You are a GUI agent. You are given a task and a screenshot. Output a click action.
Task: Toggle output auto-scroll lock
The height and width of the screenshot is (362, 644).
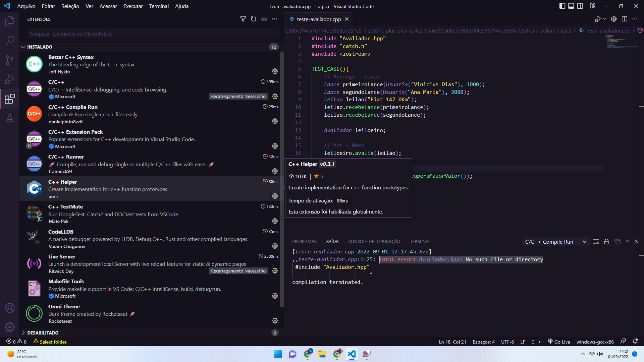pyautogui.click(x=606, y=242)
